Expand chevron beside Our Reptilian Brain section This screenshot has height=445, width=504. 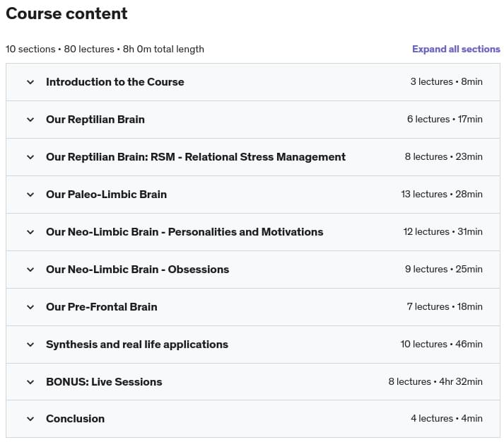click(30, 120)
